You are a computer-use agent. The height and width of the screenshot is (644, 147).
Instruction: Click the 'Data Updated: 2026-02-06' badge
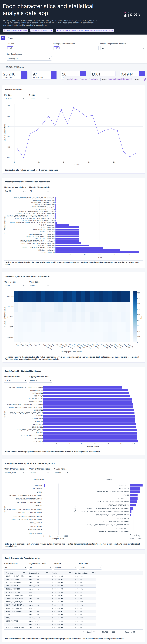[x=16, y=30]
